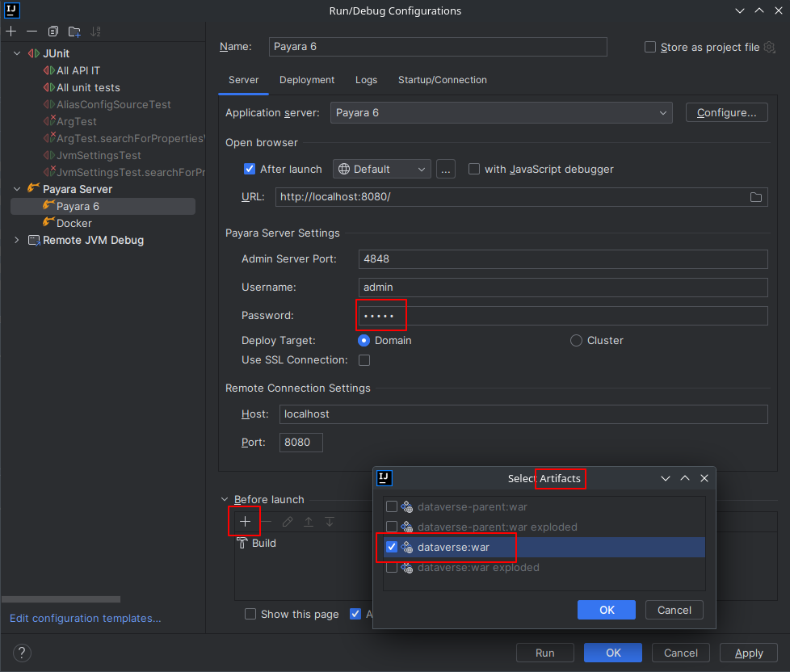Collapse the Before launch section

225,499
